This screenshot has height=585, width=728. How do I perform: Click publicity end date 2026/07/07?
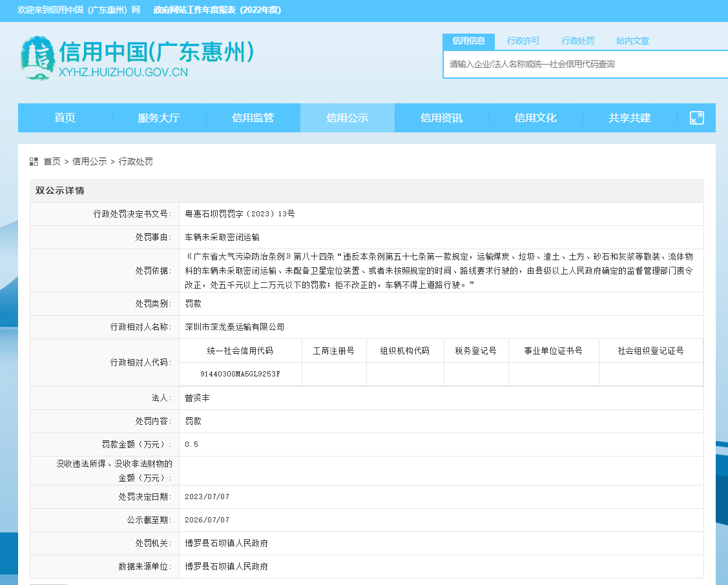(207, 520)
